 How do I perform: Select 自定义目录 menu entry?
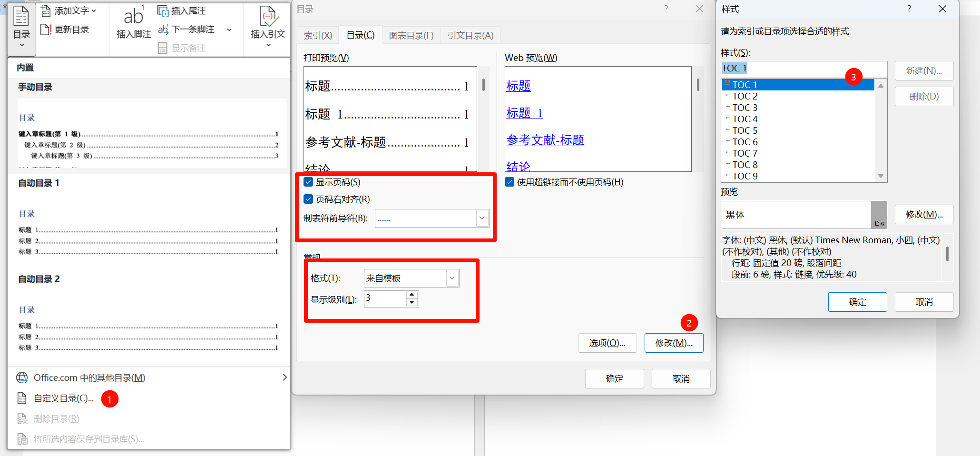(64, 398)
